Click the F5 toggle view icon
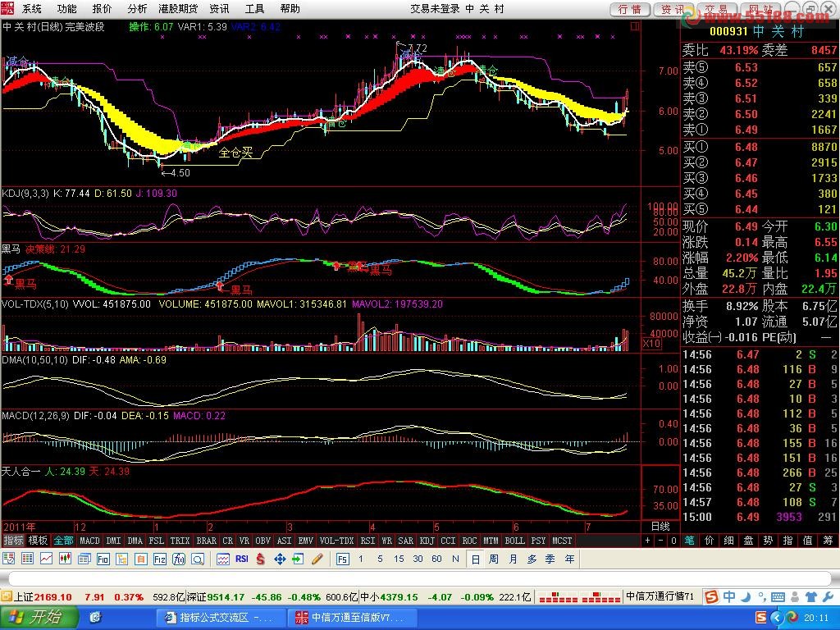The image size is (840, 630). coord(342,559)
